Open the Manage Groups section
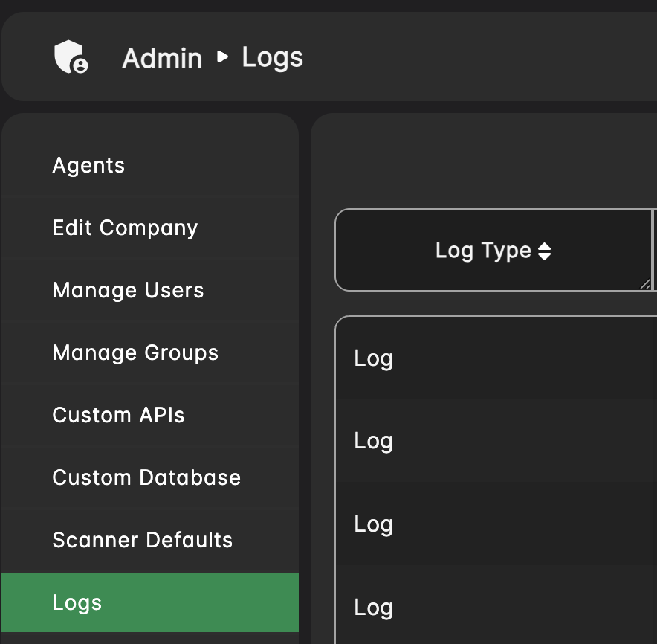 click(135, 352)
